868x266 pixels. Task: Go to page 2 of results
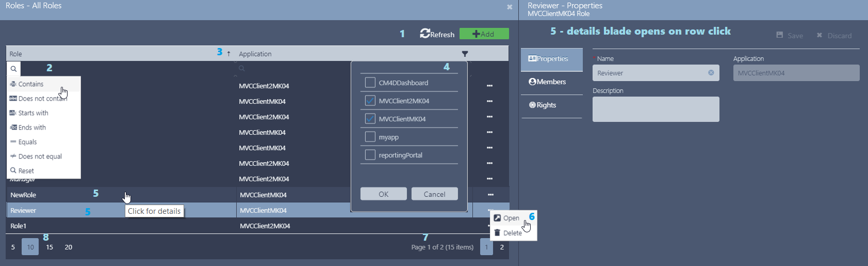tap(502, 247)
